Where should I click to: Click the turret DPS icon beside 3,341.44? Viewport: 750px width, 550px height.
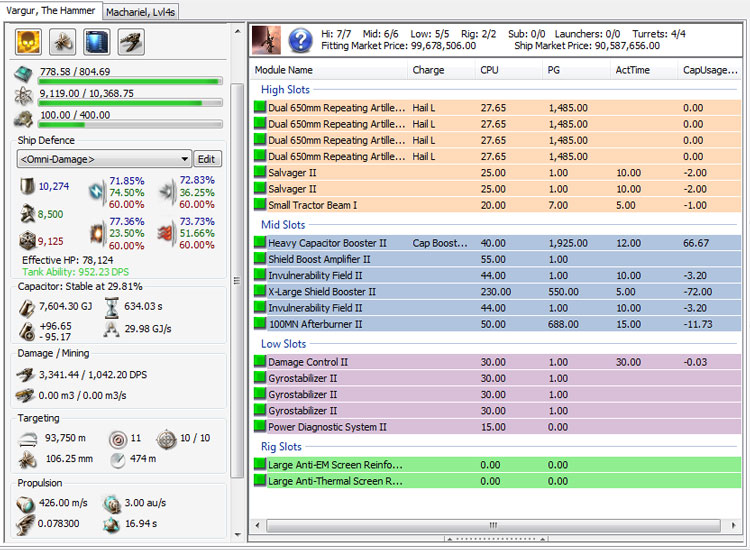(x=26, y=374)
